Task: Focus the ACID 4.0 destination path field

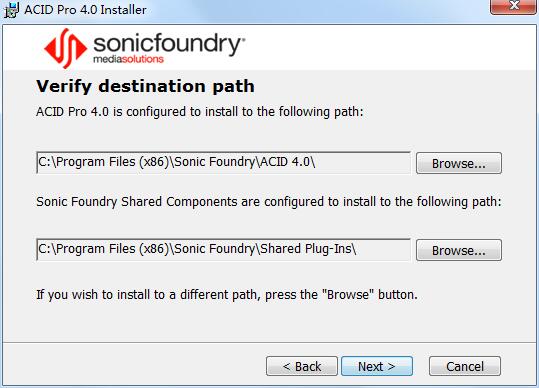Action: pyautogui.click(x=223, y=163)
